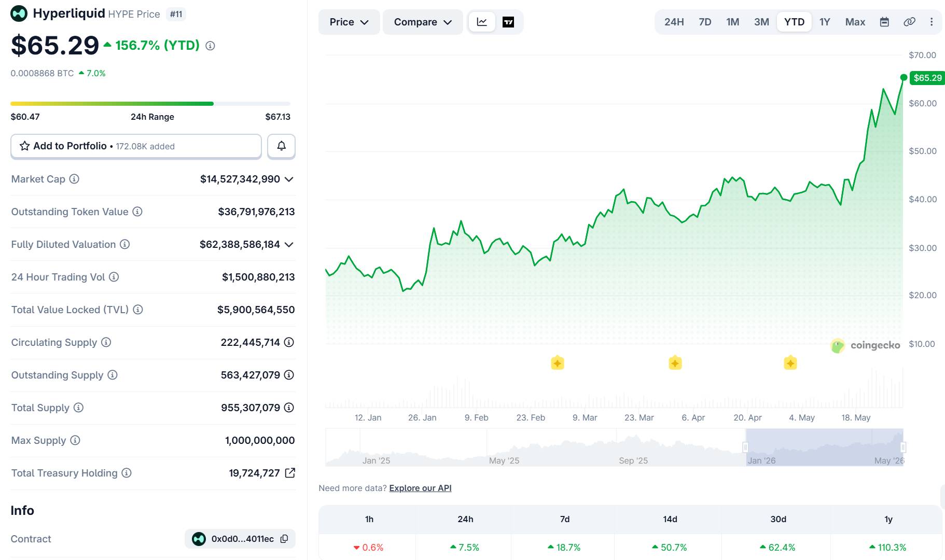
Task: Click the star icon in Add to Portfolio
Action: (24, 146)
